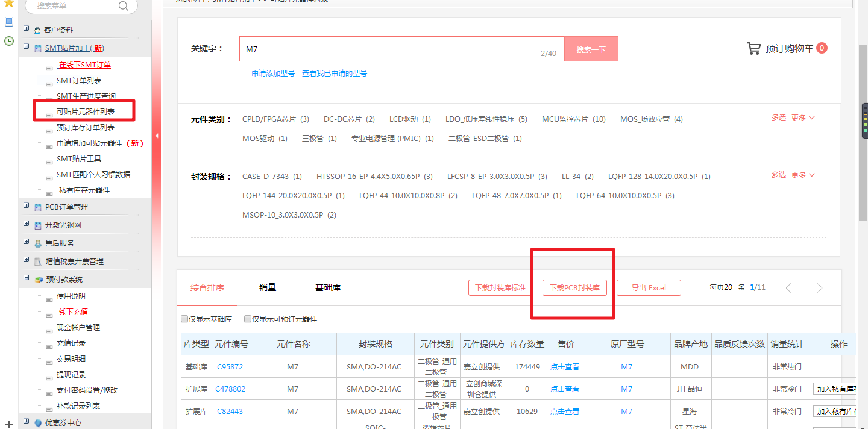Image resolution: width=868 pixels, height=429 pixels.
Task: Select 基础库 sort tab
Action: [328, 288]
